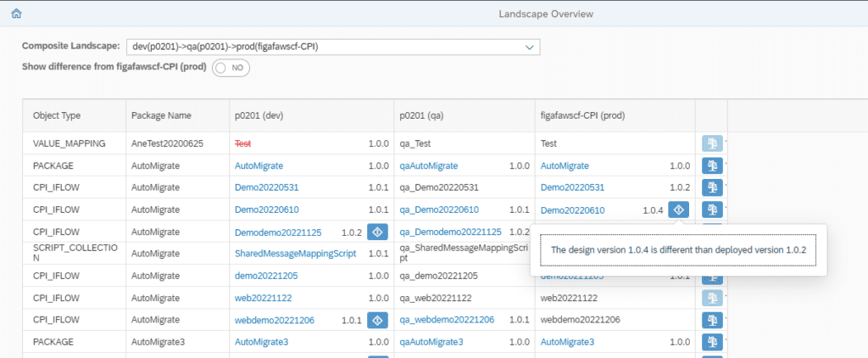Click version-difference icon beside prod Demo20220610 1.0.4
This screenshot has height=358, width=868.
679,210
